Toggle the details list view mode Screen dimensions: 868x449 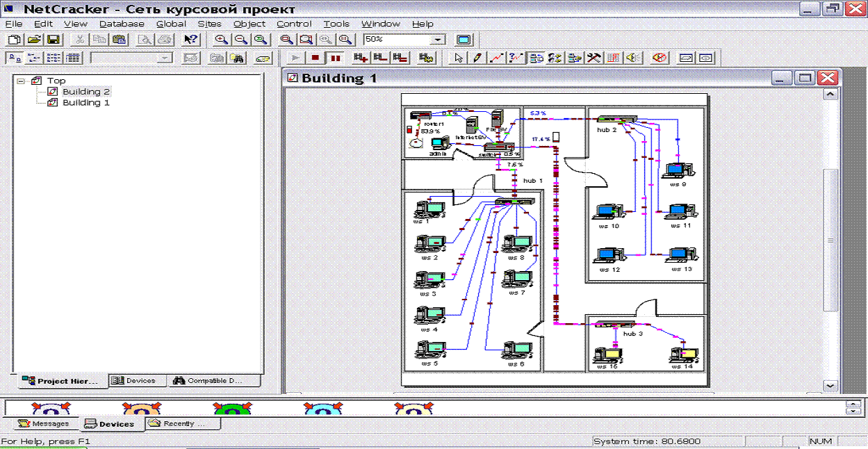click(x=73, y=58)
